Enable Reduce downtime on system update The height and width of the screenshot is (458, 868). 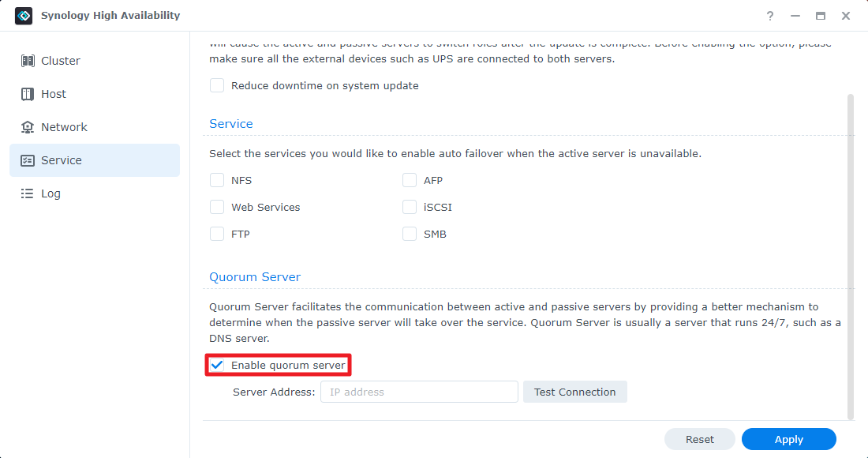216,85
